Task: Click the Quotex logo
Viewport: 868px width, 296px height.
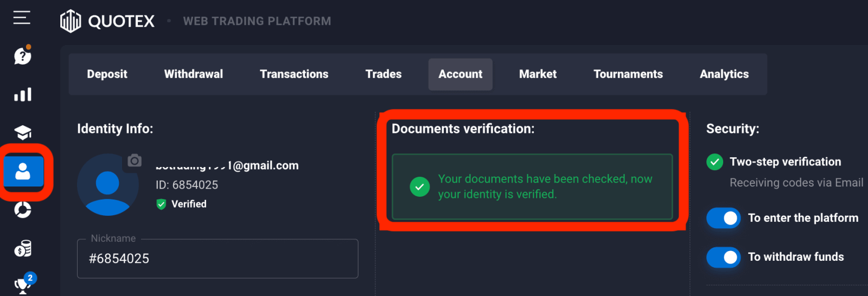Action: (107, 21)
